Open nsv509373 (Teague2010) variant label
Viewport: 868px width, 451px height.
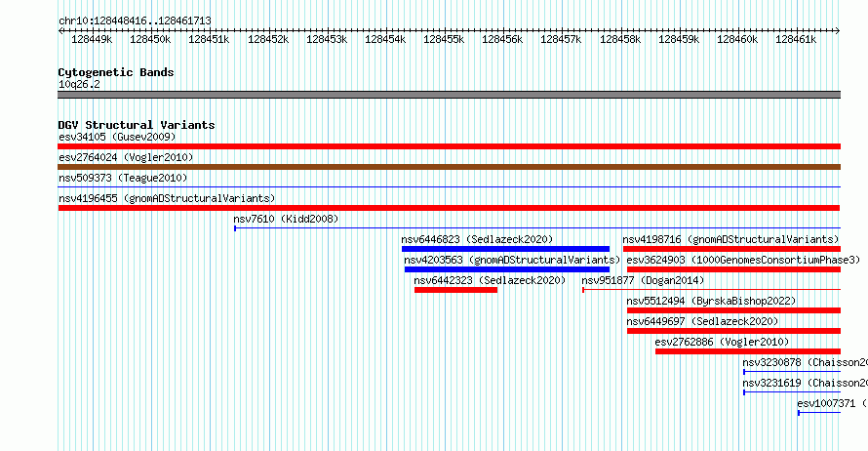tap(123, 178)
